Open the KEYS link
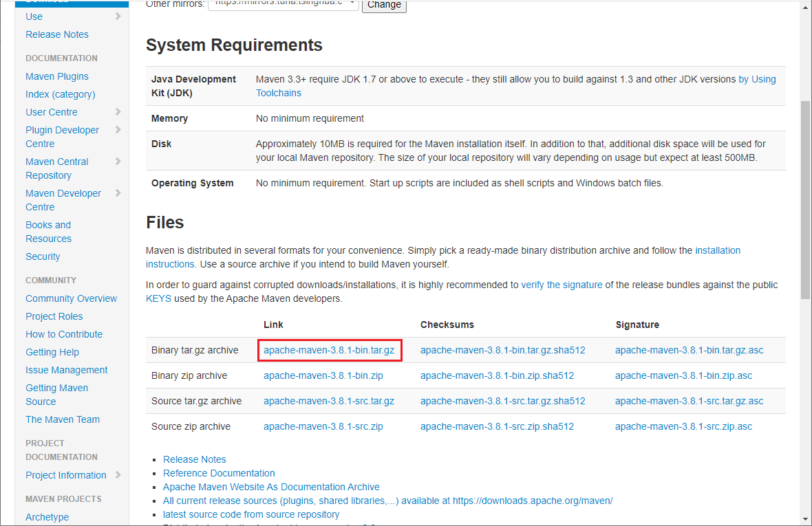The height and width of the screenshot is (526, 812). pyautogui.click(x=158, y=299)
